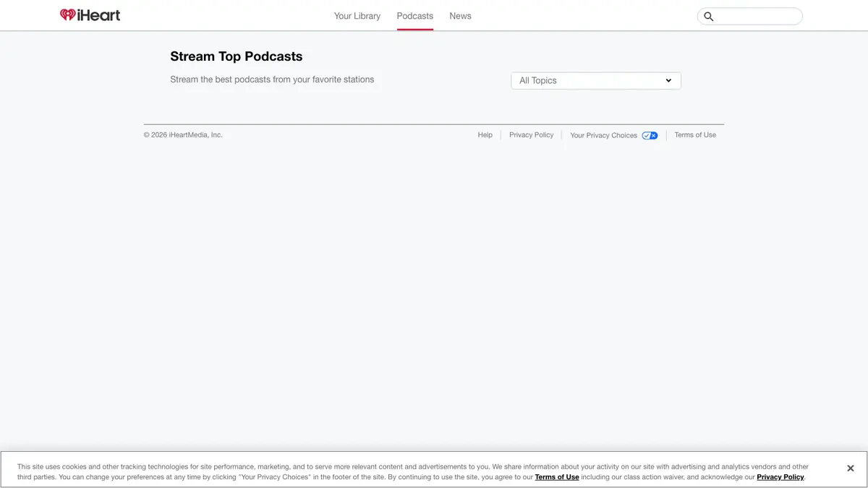Click the Stream Top Podcasts heading
Image resolution: width=868 pixels, height=488 pixels.
(x=237, y=56)
